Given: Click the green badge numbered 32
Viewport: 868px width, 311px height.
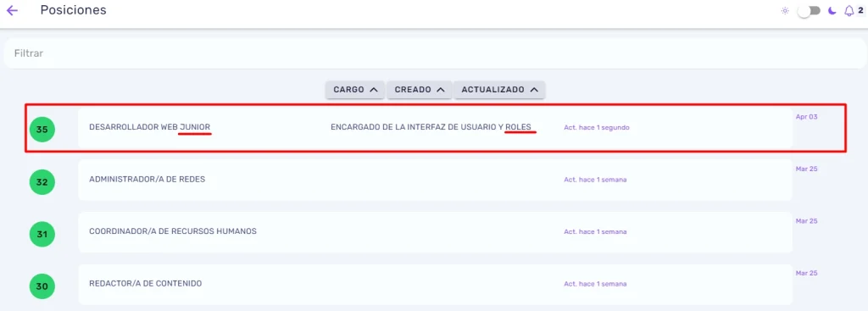Looking at the screenshot, I should pyautogui.click(x=42, y=182).
